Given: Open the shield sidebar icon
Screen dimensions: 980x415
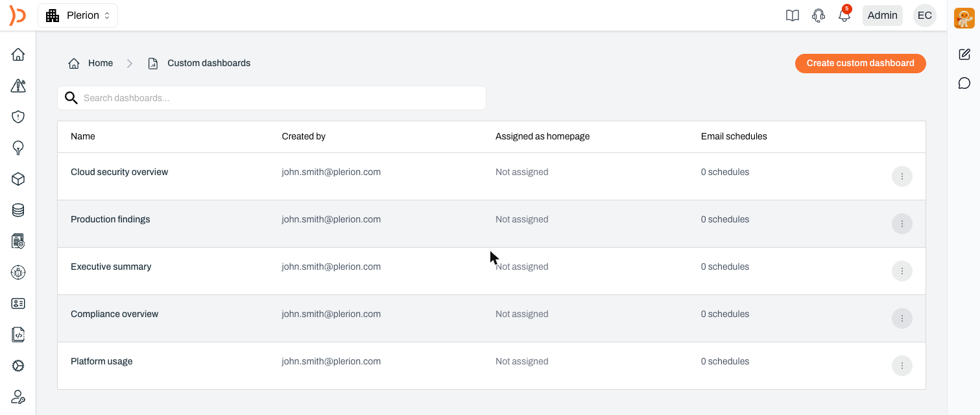Looking at the screenshot, I should point(18,117).
